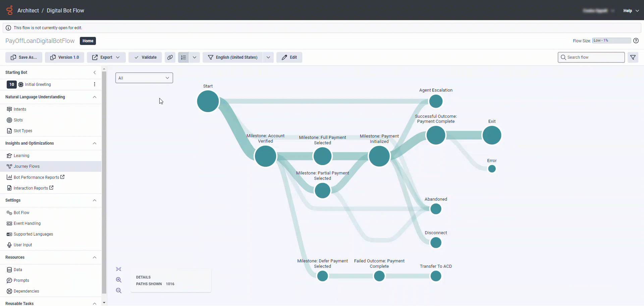This screenshot has height=306, width=644.
Task: Open the flow link sharing icon
Action: click(170, 57)
